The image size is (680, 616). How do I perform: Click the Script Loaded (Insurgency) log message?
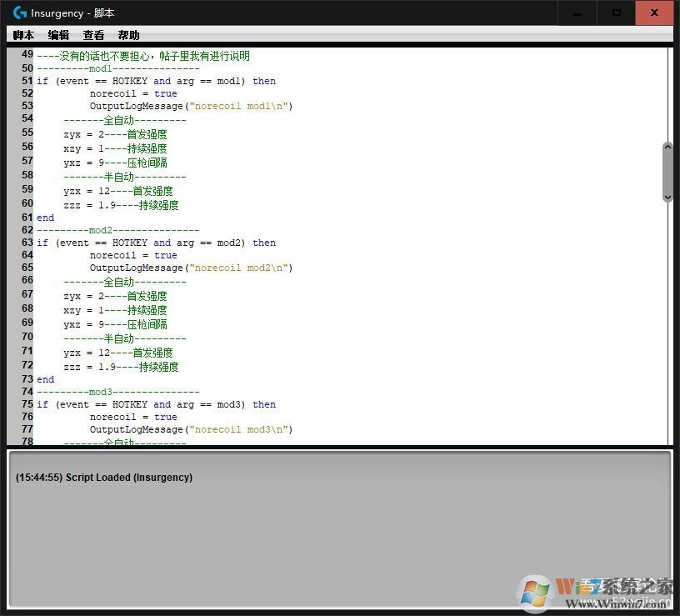click(104, 478)
